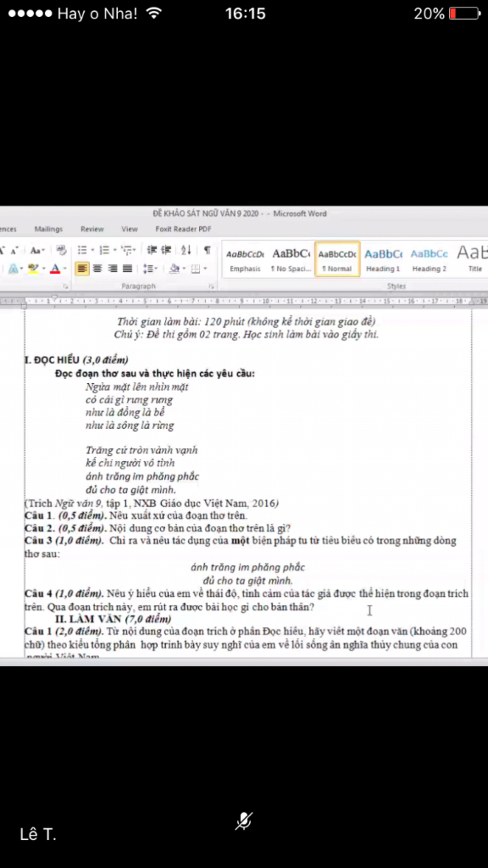Click the muted microphone icon
This screenshot has height=868, width=488.
244,821
